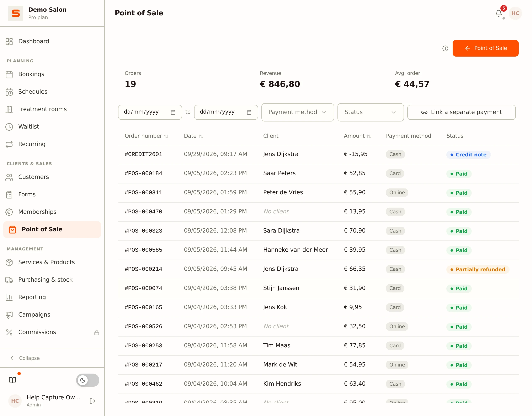
Task: Click the Demo Salon logo
Action: (16, 13)
